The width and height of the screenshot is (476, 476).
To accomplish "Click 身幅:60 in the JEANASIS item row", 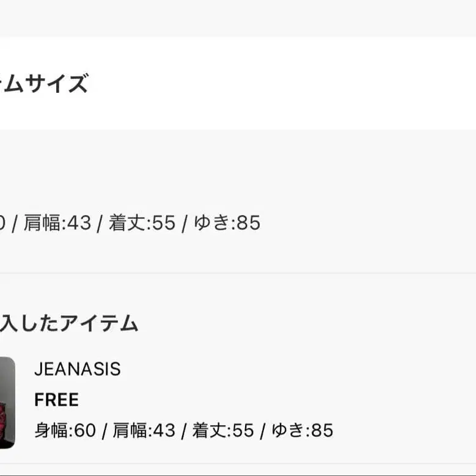I will [65, 431].
